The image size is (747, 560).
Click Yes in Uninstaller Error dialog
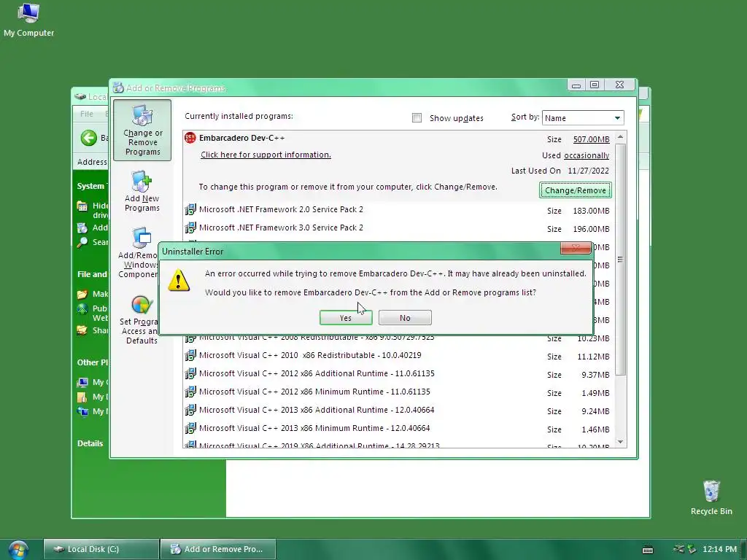click(346, 318)
